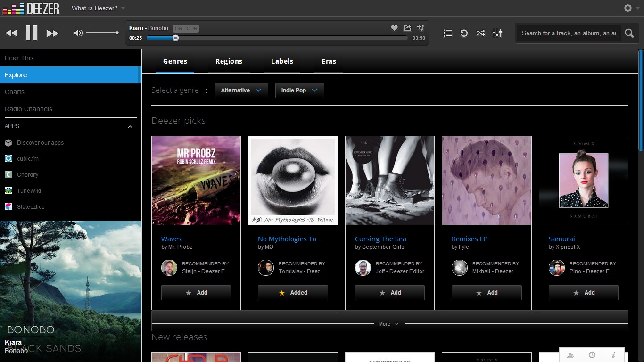Viewport: 644px width, 362px height.
Task: Add Samurai album to favorites
Action: 584,293
